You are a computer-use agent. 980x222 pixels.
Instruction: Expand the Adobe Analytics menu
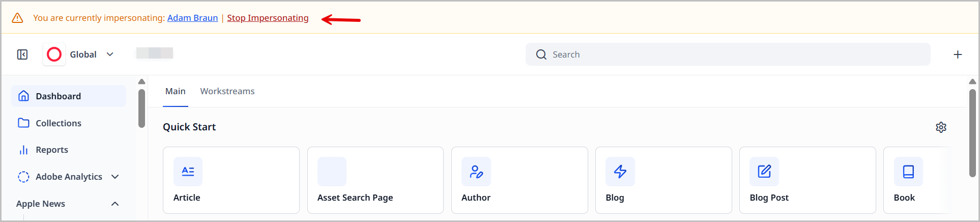[115, 177]
